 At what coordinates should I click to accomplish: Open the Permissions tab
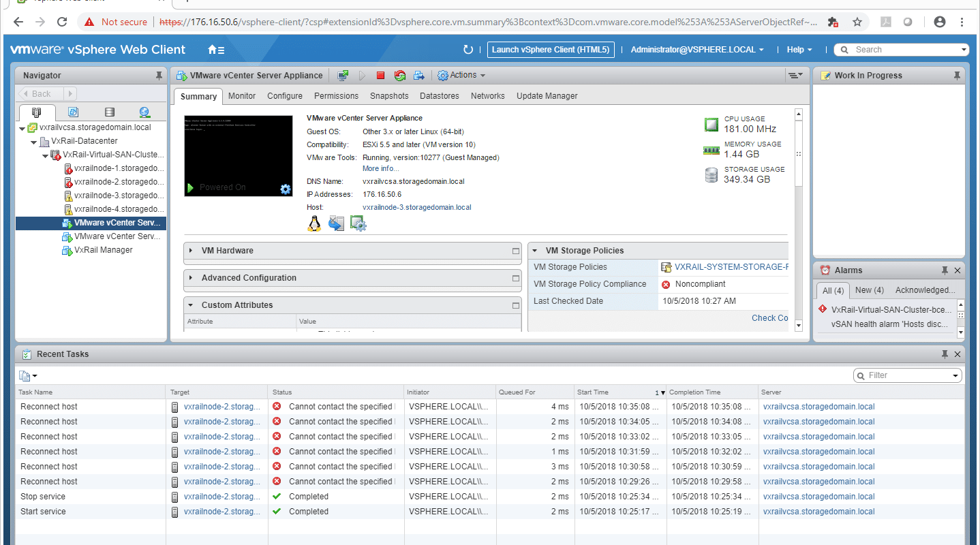pos(336,96)
